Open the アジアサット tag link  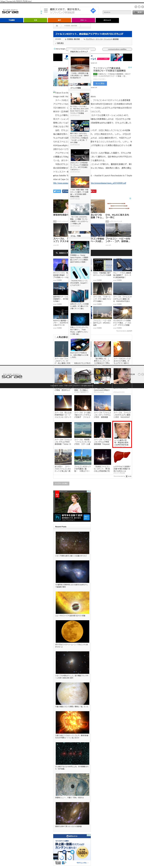click(90, 39)
